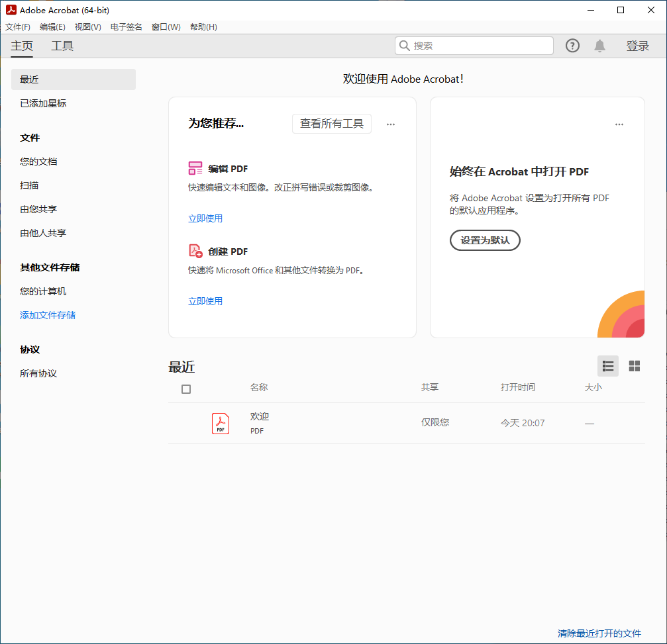Open help via the question mark icon
Viewport: 667px width, 644px height.
572,45
